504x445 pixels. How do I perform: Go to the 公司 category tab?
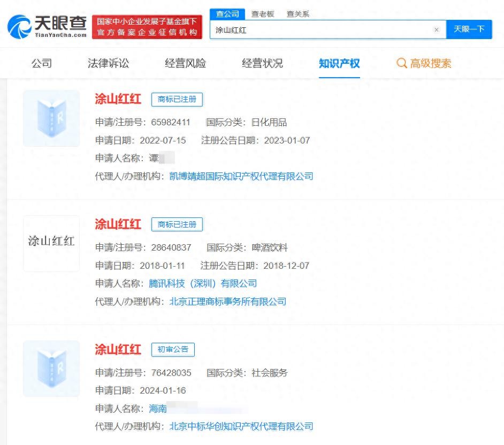(x=42, y=63)
